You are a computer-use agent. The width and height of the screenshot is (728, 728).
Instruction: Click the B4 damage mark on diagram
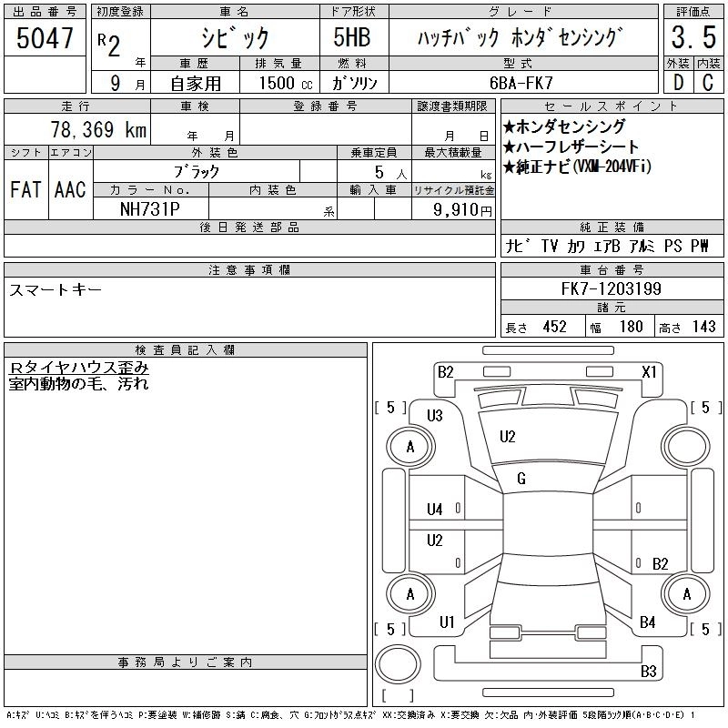click(x=648, y=622)
